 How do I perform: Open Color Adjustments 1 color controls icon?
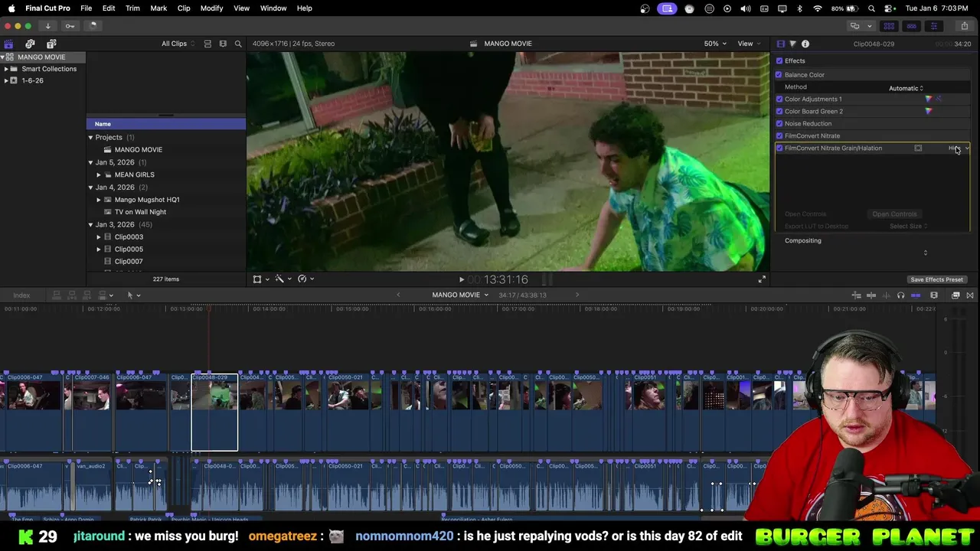929,99
